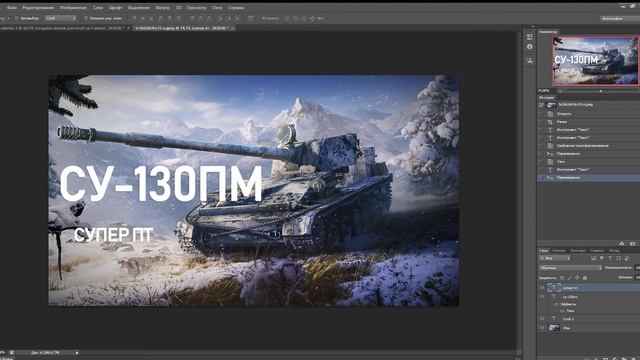640x360 pixels.
Task: Open the Справка menu
Action: click(236, 7)
